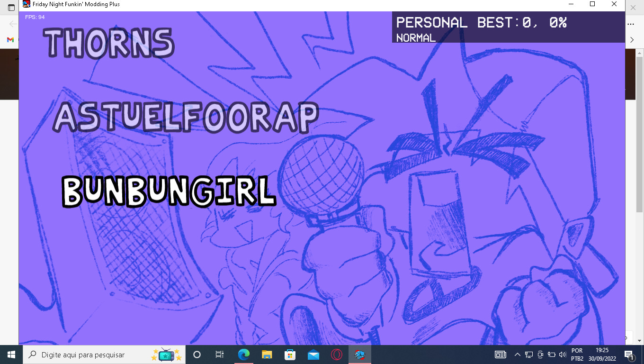Open File Explorer from the taskbar
Screen dimensions: 644x364
[267, 355]
